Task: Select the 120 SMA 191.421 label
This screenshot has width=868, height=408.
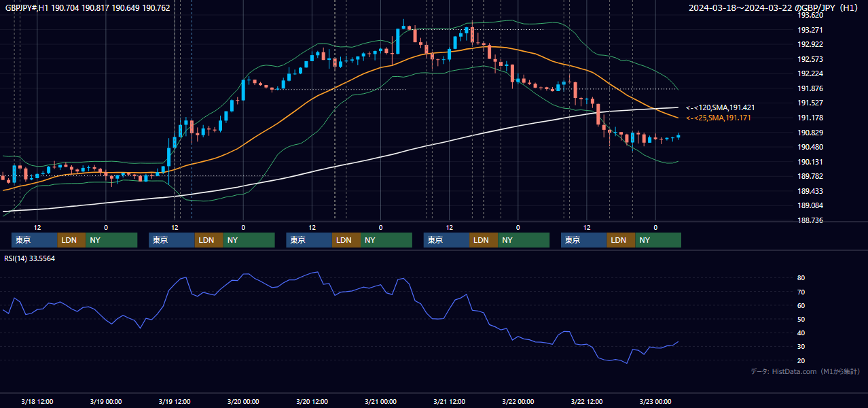Action: [x=720, y=107]
